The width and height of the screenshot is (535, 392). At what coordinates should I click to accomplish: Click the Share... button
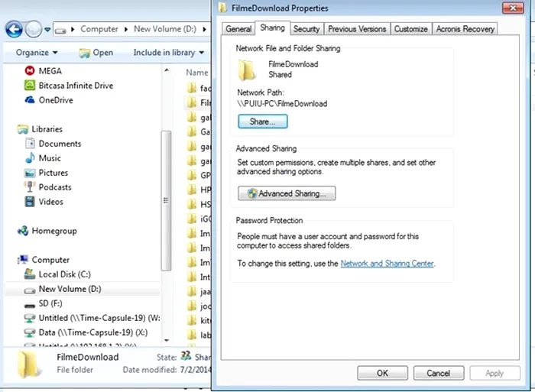tap(263, 121)
